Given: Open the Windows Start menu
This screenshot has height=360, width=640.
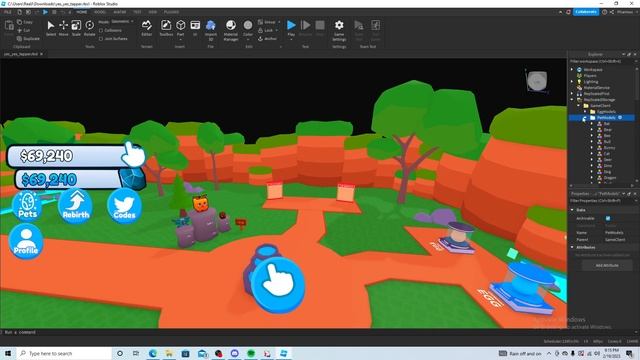Looking at the screenshot, I should click(x=8, y=353).
